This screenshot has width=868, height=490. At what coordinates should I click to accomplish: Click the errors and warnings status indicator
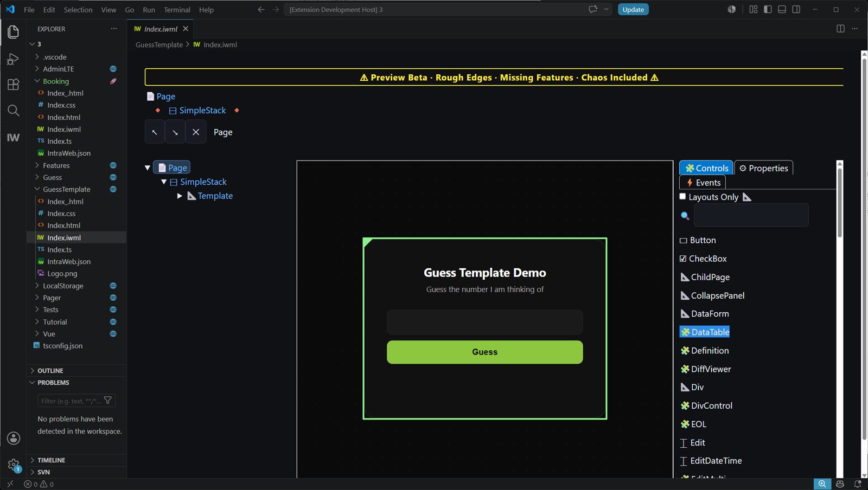[x=39, y=484]
